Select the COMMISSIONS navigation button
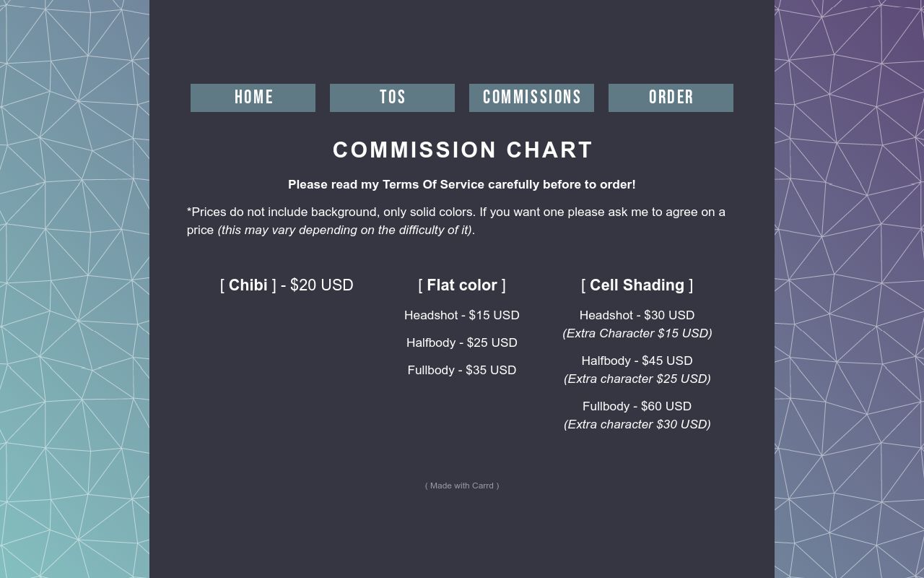 (x=531, y=98)
